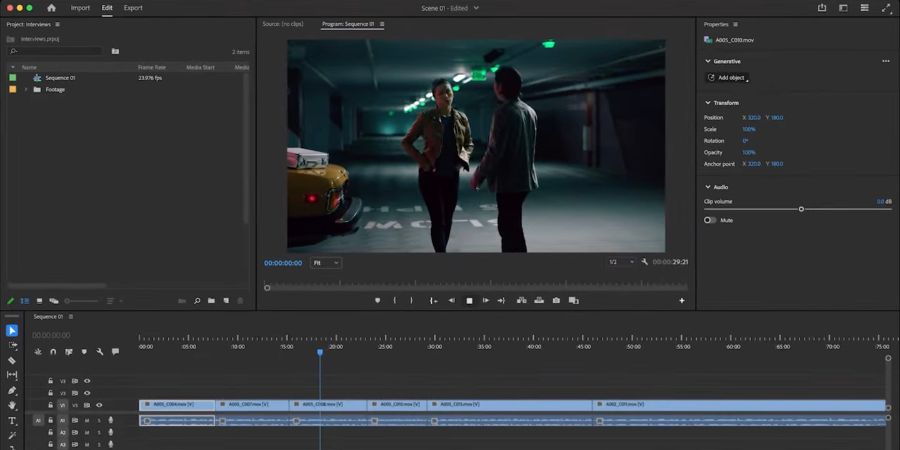Viewport: 900px width, 450px height.
Task: Click the Add object button
Action: pos(727,77)
